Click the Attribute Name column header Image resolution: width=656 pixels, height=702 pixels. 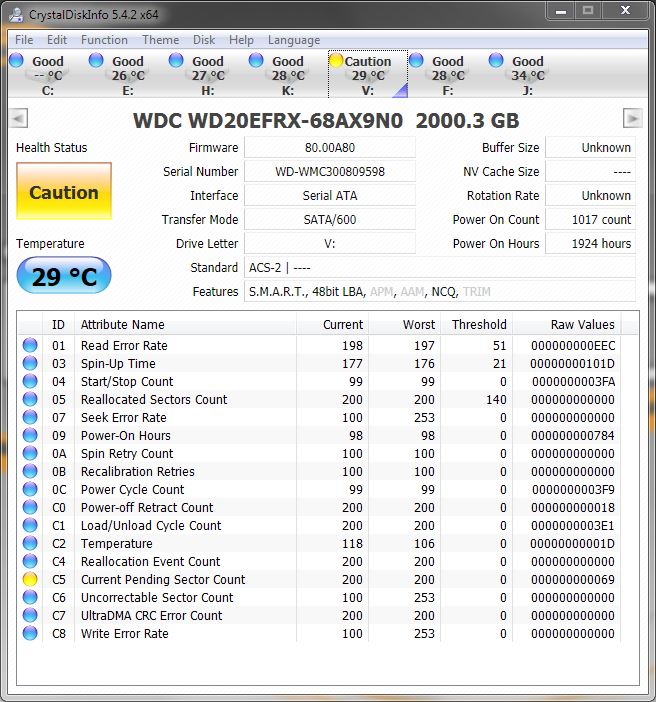(x=185, y=324)
